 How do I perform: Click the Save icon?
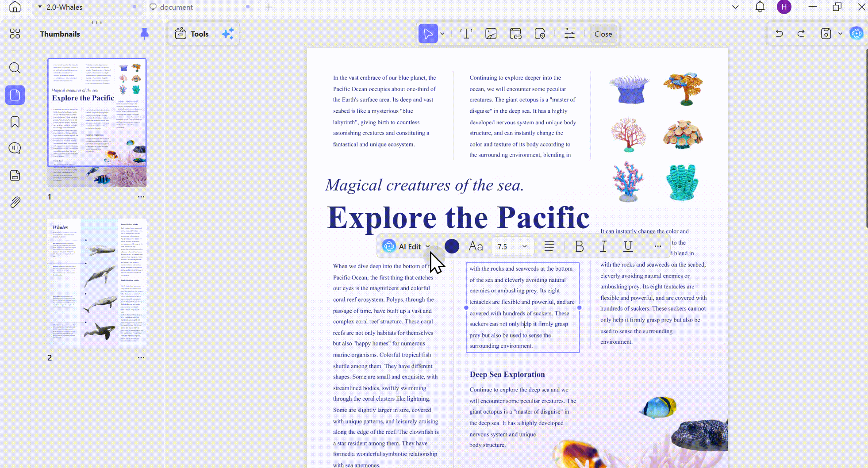(826, 34)
